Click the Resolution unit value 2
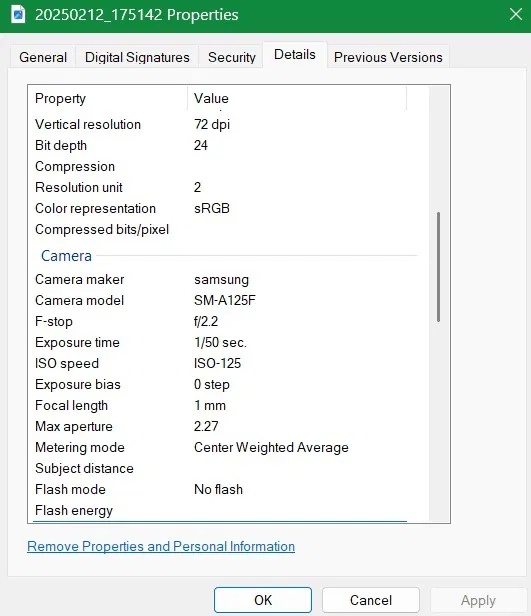531x616 pixels. pyautogui.click(x=198, y=187)
